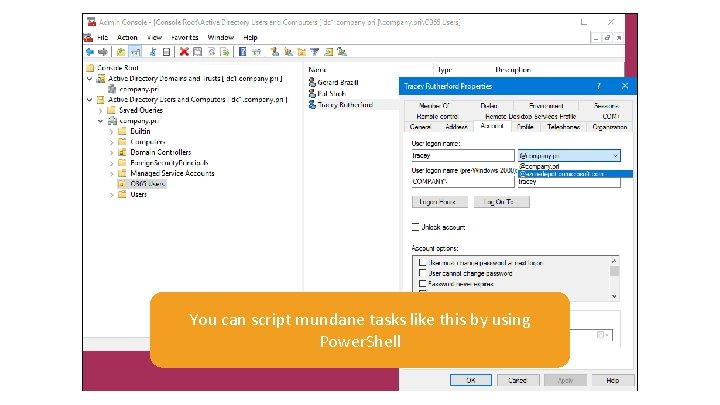Expand the Domain Controllers node
The image size is (720, 405).
click(x=112, y=152)
